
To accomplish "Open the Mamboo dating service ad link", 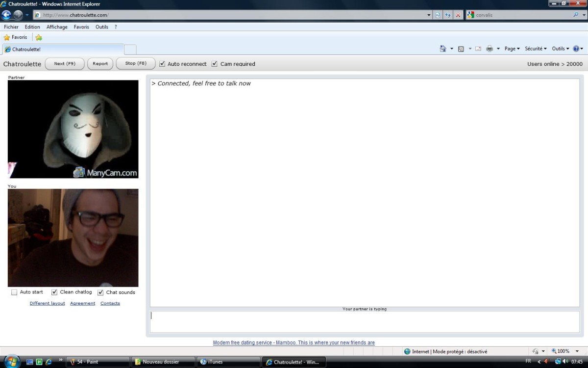I will click(x=294, y=342).
